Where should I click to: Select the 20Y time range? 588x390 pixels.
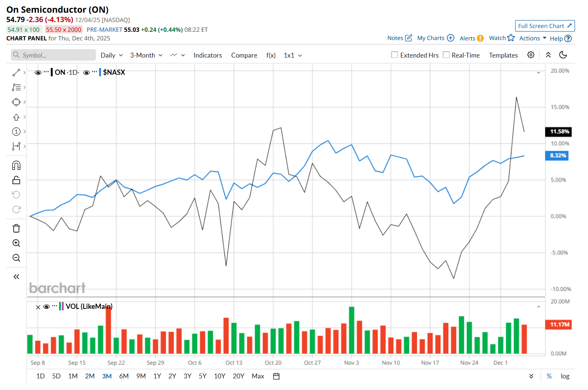point(238,376)
